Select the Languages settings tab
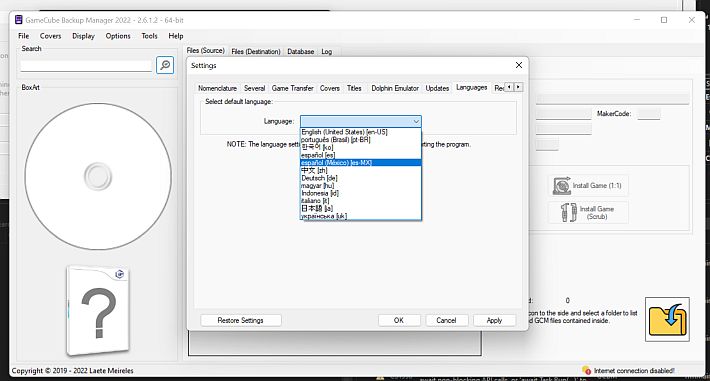This screenshot has height=381, width=710. click(x=471, y=87)
